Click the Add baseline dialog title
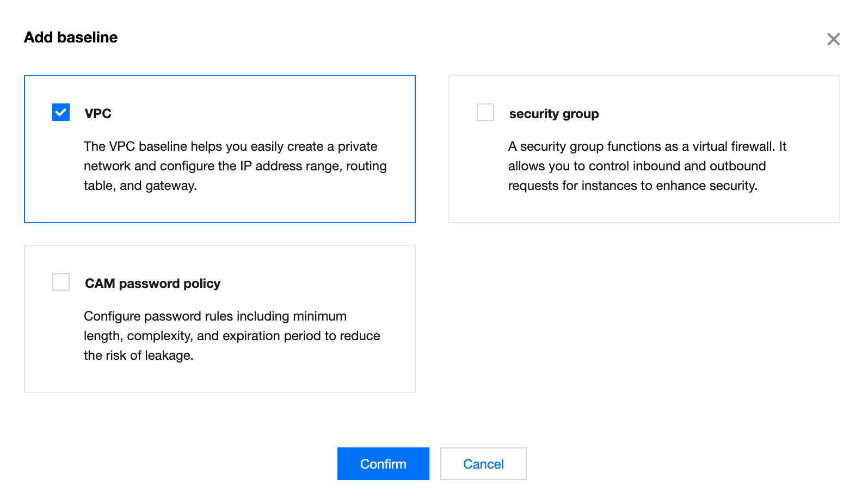 pyautogui.click(x=71, y=37)
